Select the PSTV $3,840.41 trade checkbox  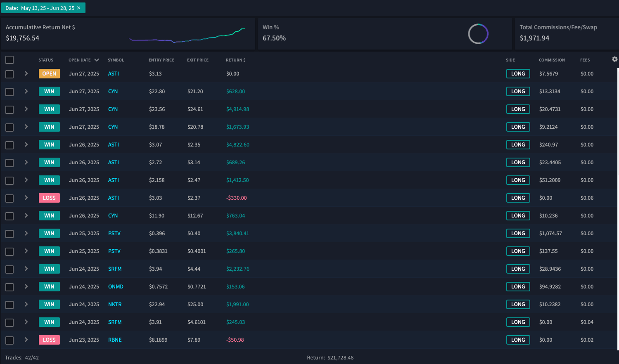pos(9,234)
